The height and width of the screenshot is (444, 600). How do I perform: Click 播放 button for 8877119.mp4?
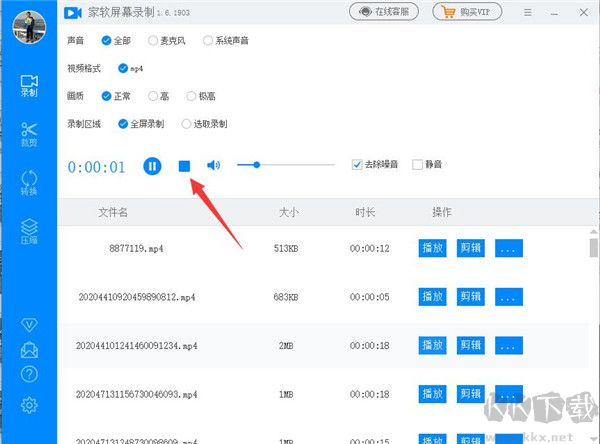click(x=432, y=247)
